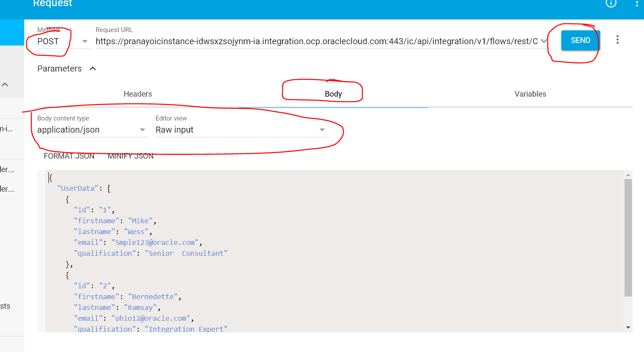Screen dimensions: 644x352
Task: Open the Body content type dropdown showing application/json
Action: [142, 130]
